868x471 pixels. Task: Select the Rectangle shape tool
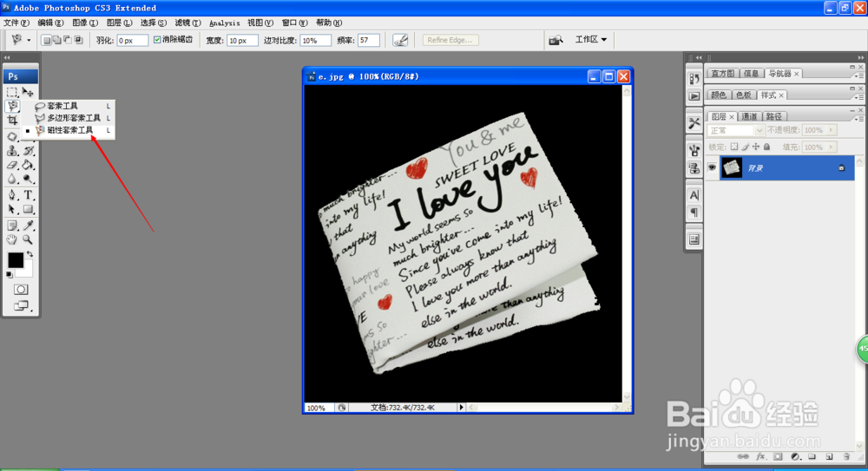(28, 209)
